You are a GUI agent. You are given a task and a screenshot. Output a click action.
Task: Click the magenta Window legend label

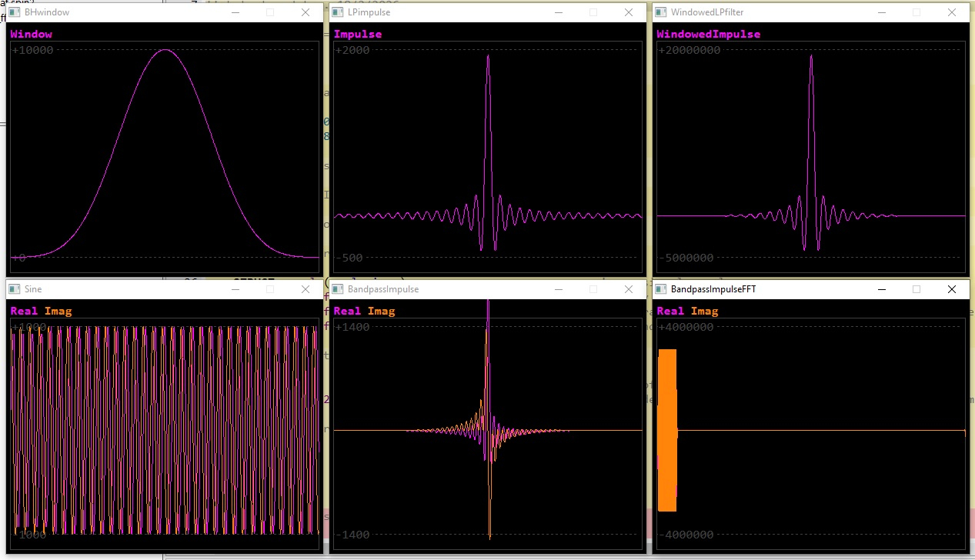click(31, 34)
